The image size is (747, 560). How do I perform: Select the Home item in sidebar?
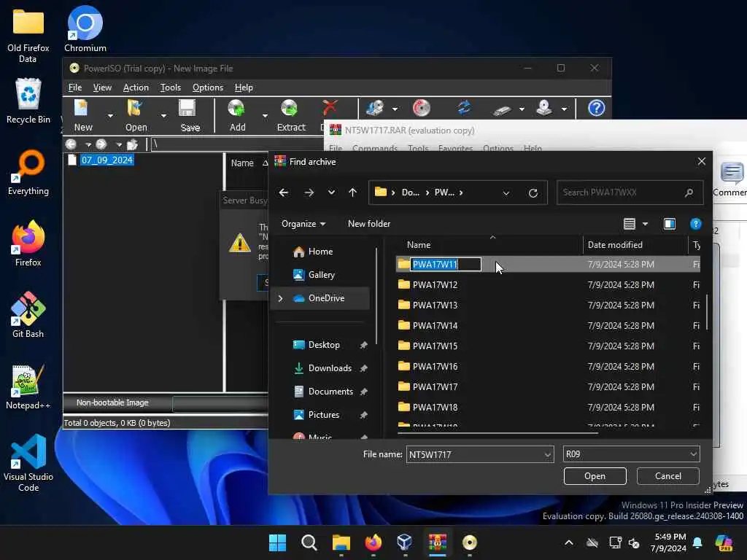(320, 252)
